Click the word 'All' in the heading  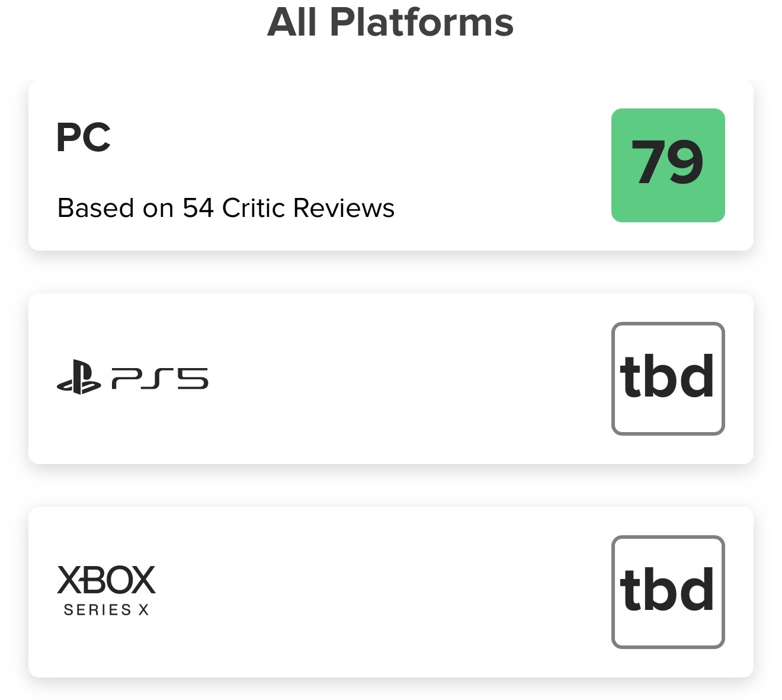[x=291, y=23]
